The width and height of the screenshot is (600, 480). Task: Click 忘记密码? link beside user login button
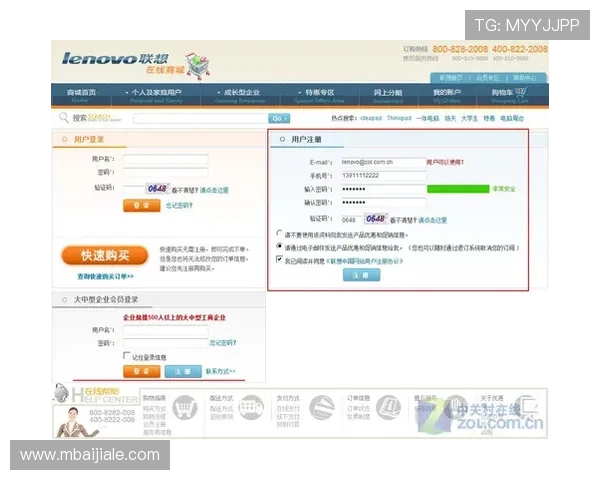(x=179, y=206)
